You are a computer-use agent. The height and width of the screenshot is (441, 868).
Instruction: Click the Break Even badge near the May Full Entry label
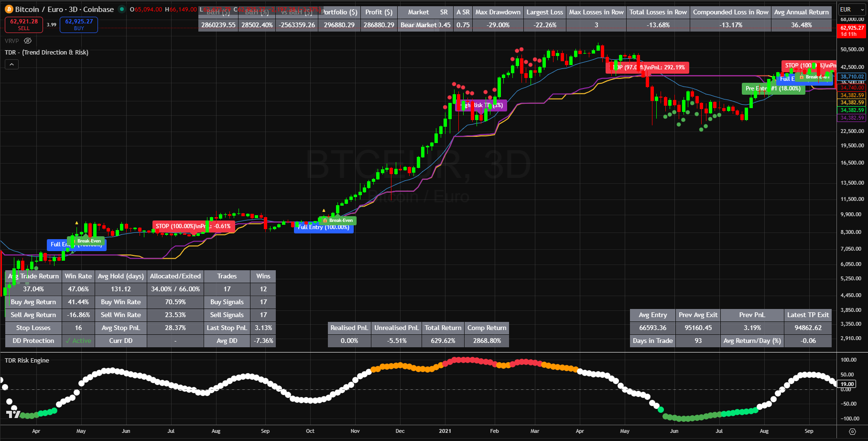(x=88, y=241)
